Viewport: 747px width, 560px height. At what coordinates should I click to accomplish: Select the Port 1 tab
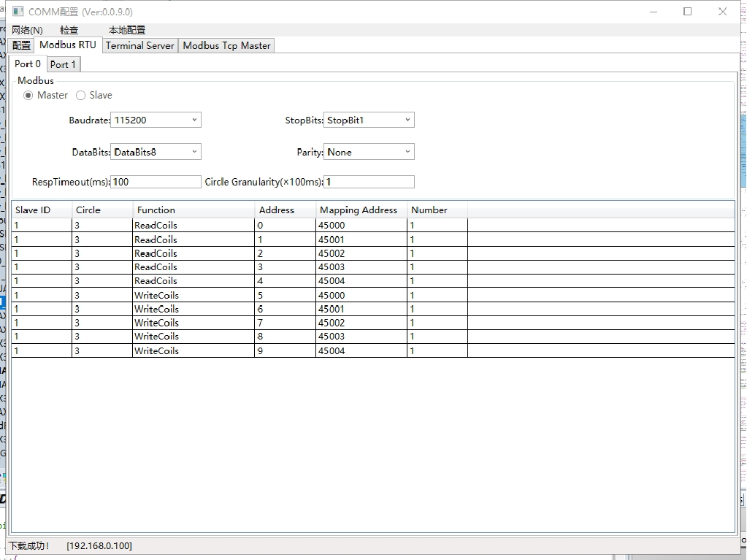pos(63,64)
